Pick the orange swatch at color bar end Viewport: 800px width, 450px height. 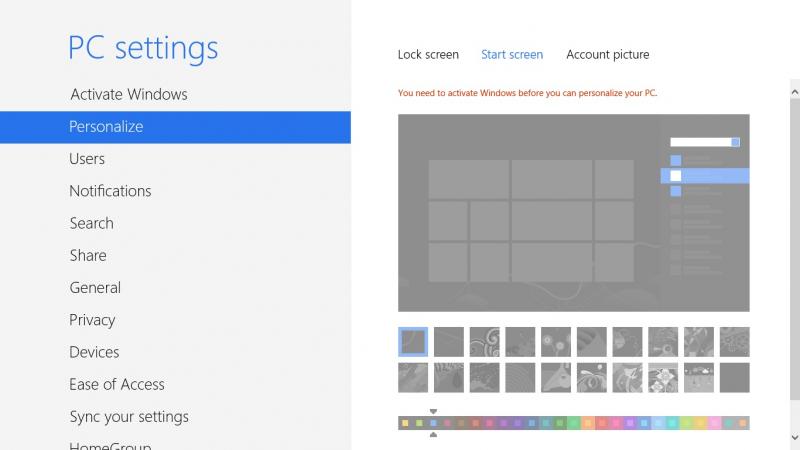pyautogui.click(x=742, y=423)
